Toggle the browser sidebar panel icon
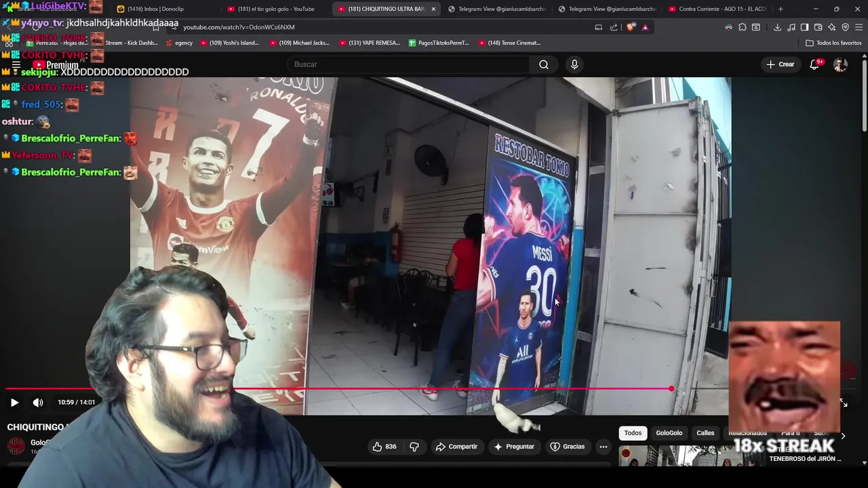 tap(804, 27)
